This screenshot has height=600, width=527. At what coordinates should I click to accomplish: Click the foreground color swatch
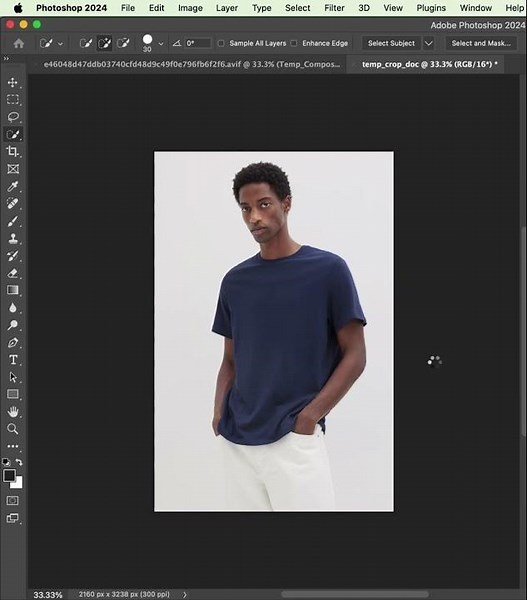(9, 475)
